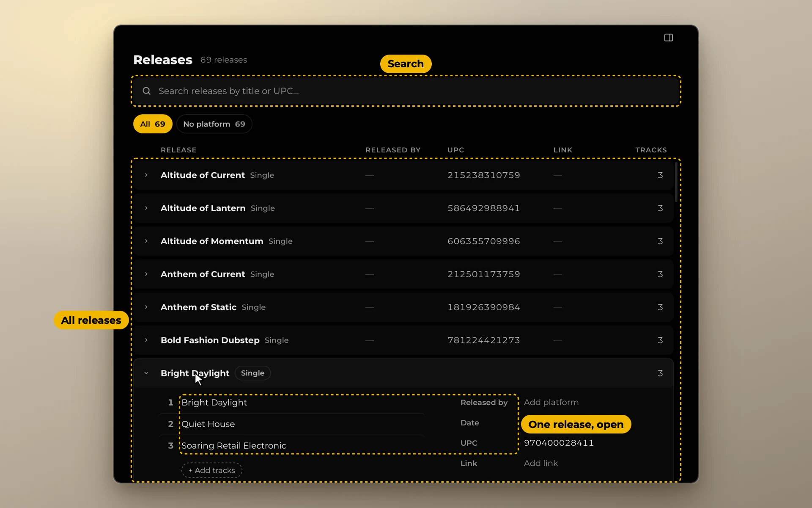Expand the Bold Fashion Dubstep release
Screen dimensions: 812x508
146,340
